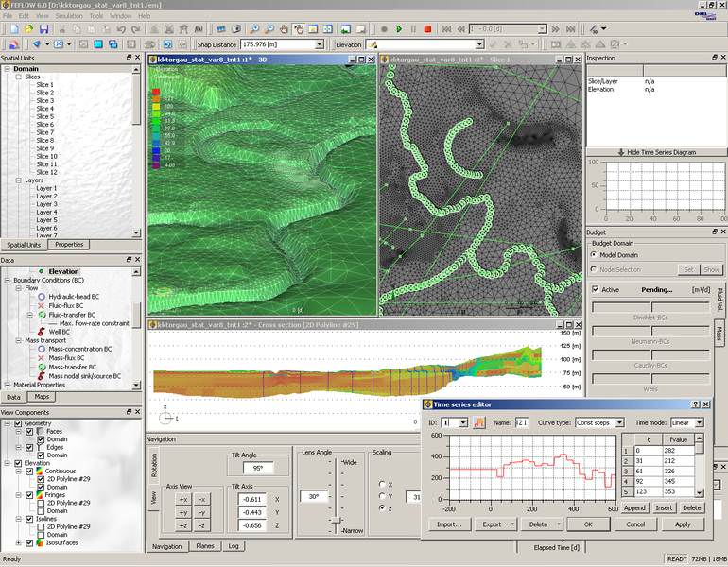Screen dimensions: 728x567
Task: Open the Elevation parameter dropdown
Action: pos(480,44)
